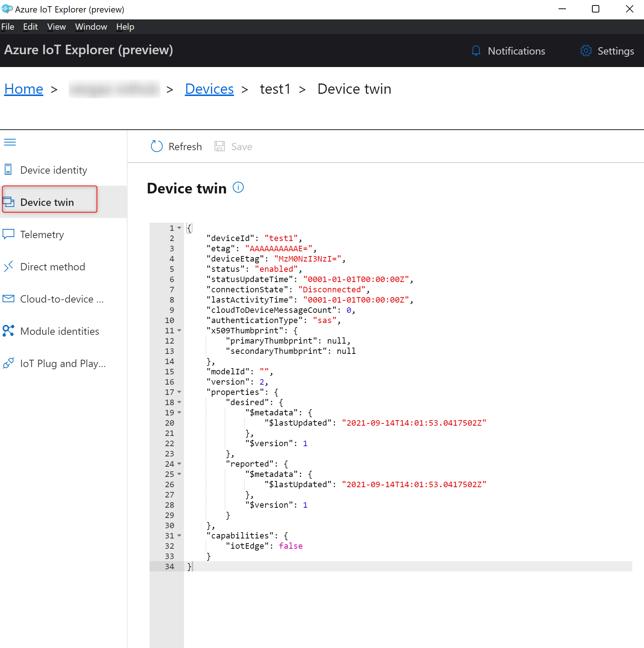Viewport: 644px width, 648px height.
Task: Collapse properties fold arrow on line 17
Action: pyautogui.click(x=179, y=392)
